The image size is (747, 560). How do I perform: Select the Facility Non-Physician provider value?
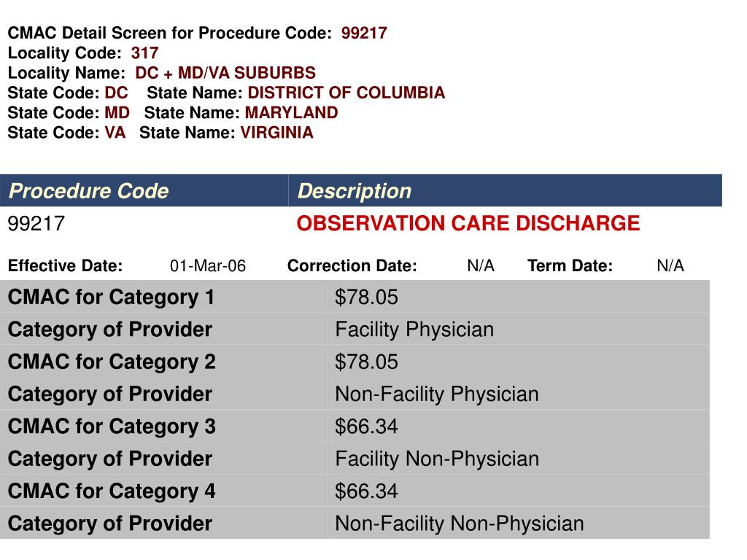pyautogui.click(x=437, y=459)
